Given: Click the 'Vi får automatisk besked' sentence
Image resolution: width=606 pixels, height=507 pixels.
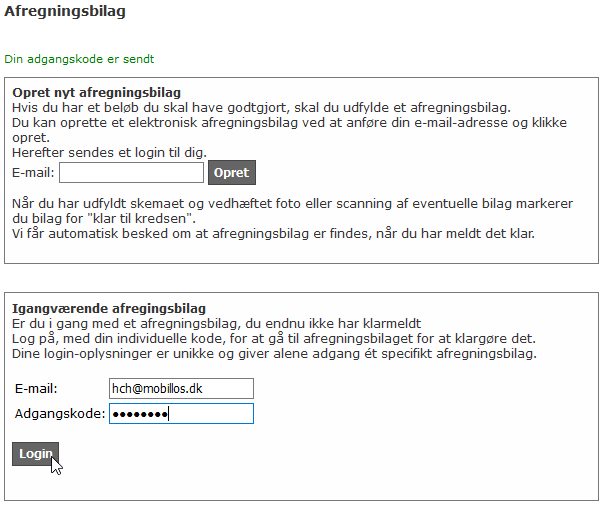Looking at the screenshot, I should [x=274, y=233].
